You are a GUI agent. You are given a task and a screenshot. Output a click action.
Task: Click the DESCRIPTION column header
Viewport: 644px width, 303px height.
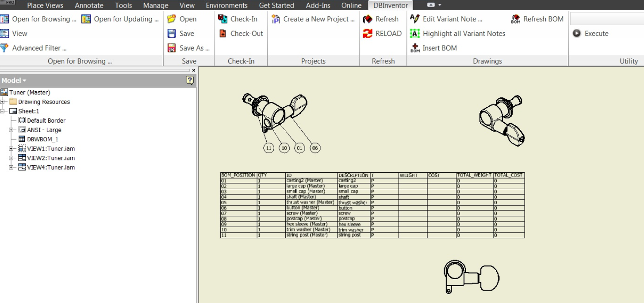coord(354,175)
